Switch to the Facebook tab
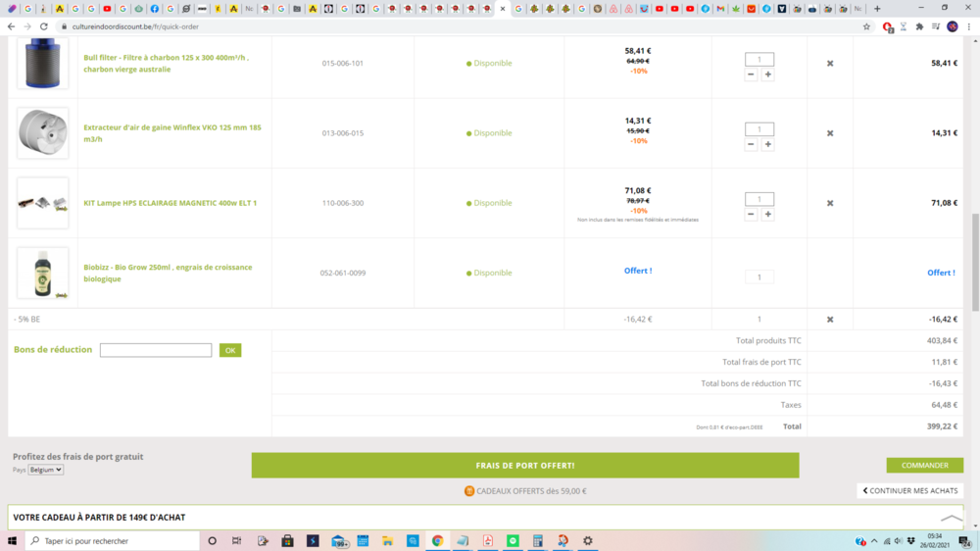980x551 pixels. 155,9
